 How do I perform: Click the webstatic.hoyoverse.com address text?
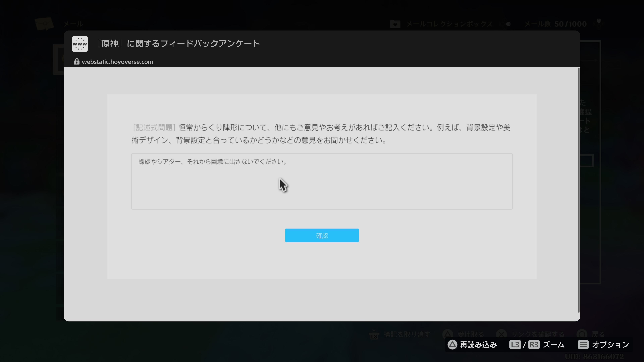tap(118, 62)
